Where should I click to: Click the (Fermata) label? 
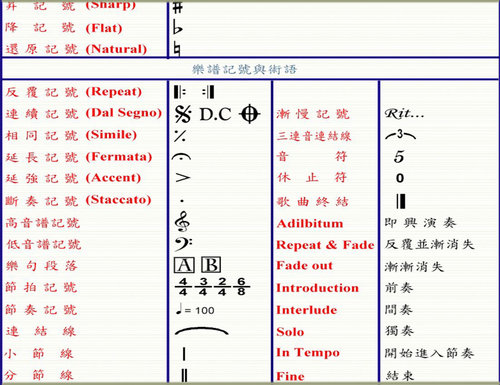pos(119,156)
